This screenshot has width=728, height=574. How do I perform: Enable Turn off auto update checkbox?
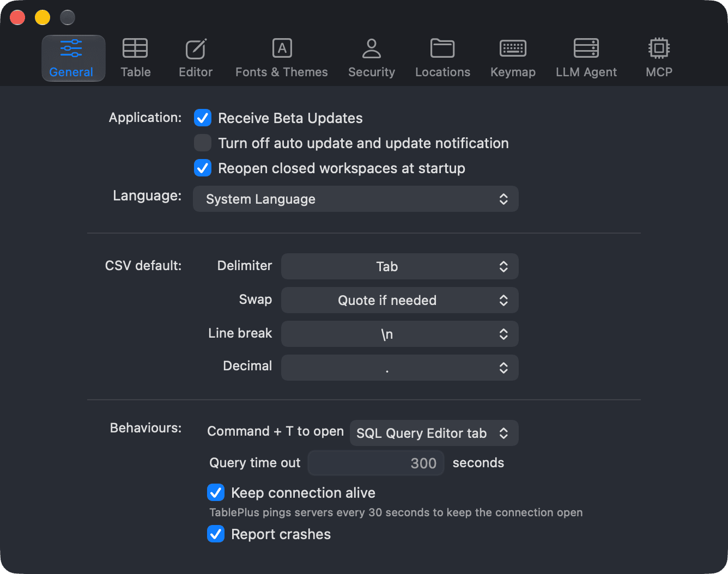(203, 143)
